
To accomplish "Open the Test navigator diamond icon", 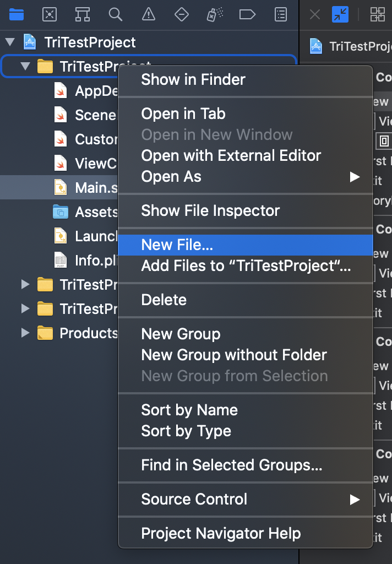I will 182,14.
